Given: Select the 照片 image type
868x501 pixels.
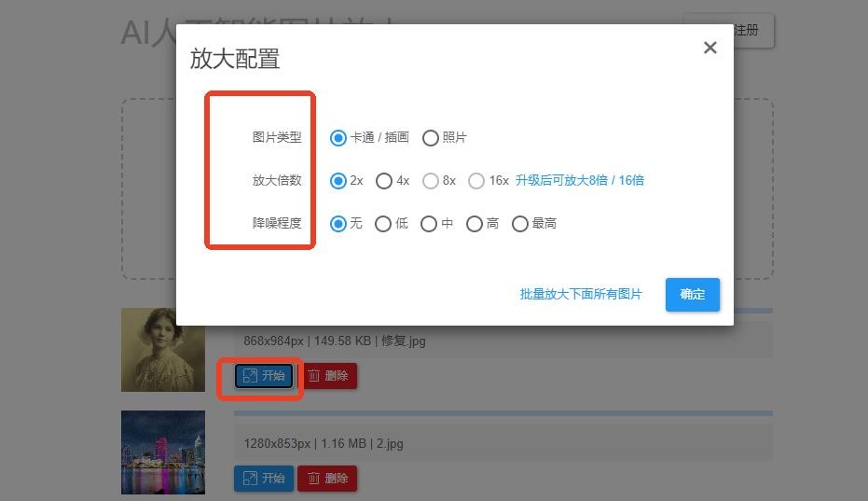Looking at the screenshot, I should pos(430,138).
